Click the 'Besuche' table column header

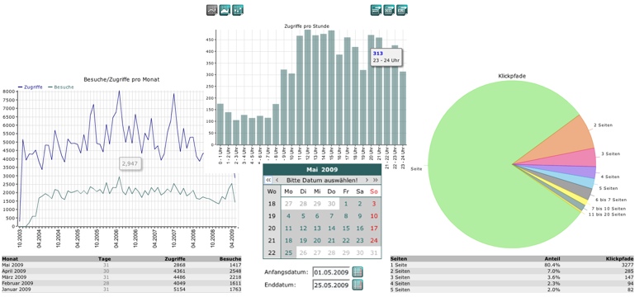230,259
